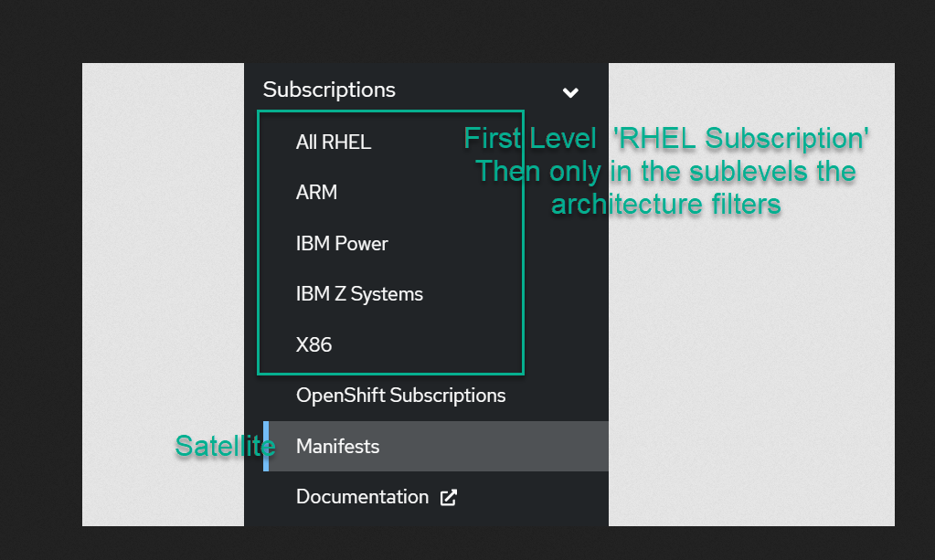This screenshot has height=560, width=935.
Task: Open OpenShift Subscriptions
Action: click(400, 396)
